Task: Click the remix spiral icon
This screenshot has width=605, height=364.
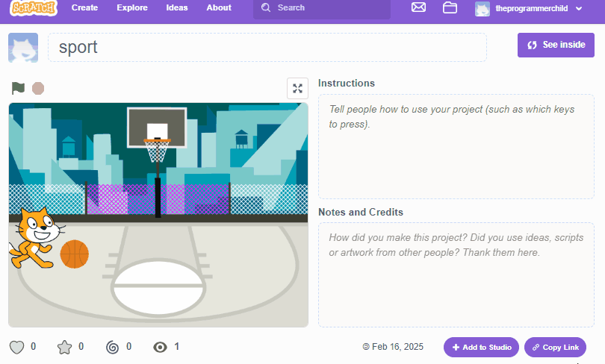Action: (x=112, y=347)
